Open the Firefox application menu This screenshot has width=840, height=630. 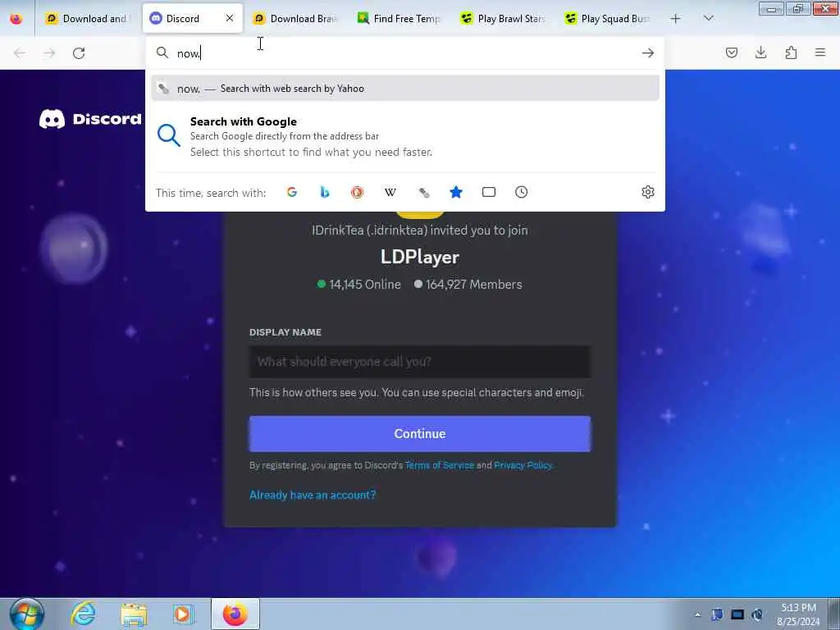coord(820,52)
